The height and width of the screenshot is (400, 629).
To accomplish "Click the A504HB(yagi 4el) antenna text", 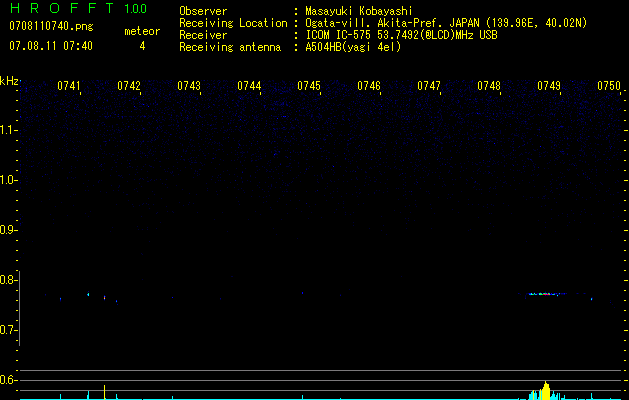I will (x=353, y=47).
